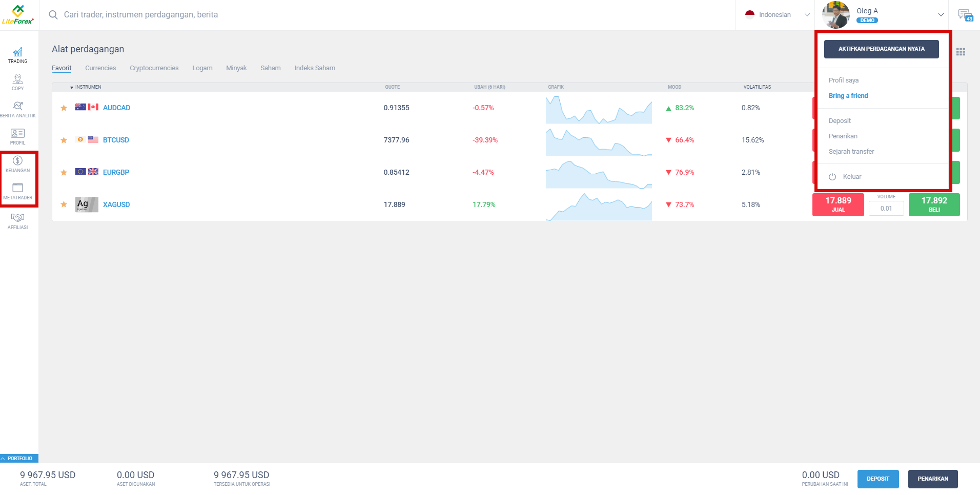The height and width of the screenshot is (495, 980).
Task: Switch to the Cryptocurrencies tab
Action: point(154,68)
